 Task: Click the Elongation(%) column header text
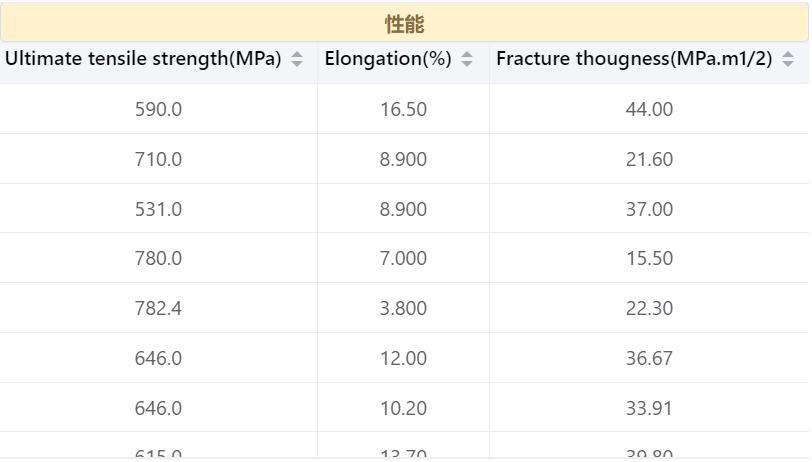point(388,59)
